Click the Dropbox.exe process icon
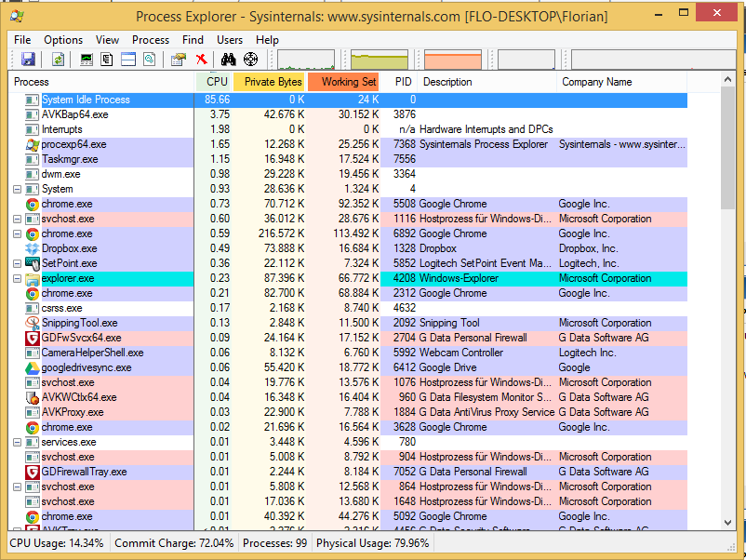Image resolution: width=746 pixels, height=560 pixels. tap(33, 248)
